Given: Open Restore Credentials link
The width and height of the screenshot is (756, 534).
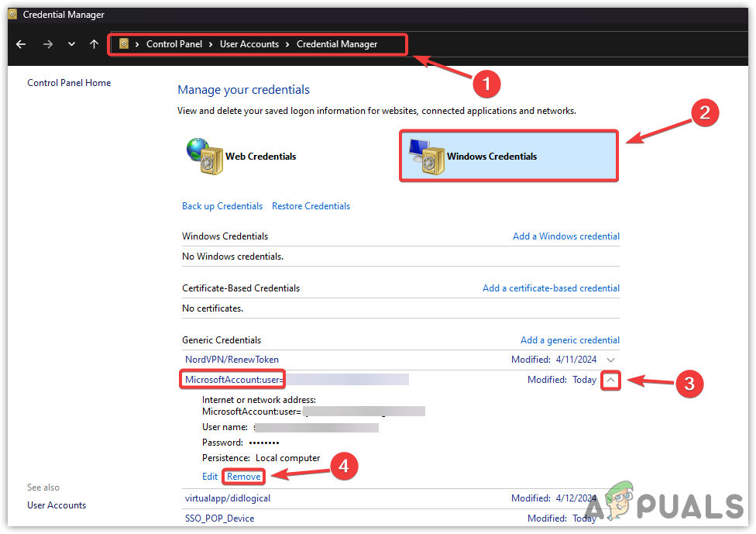Looking at the screenshot, I should [x=311, y=206].
